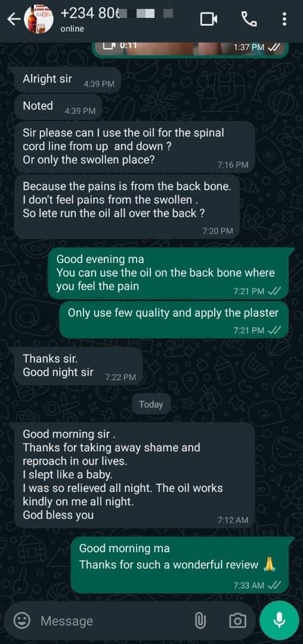The height and width of the screenshot is (644, 303).
Task: Select the 'Alright sir' message bubble
Action: pos(68,80)
